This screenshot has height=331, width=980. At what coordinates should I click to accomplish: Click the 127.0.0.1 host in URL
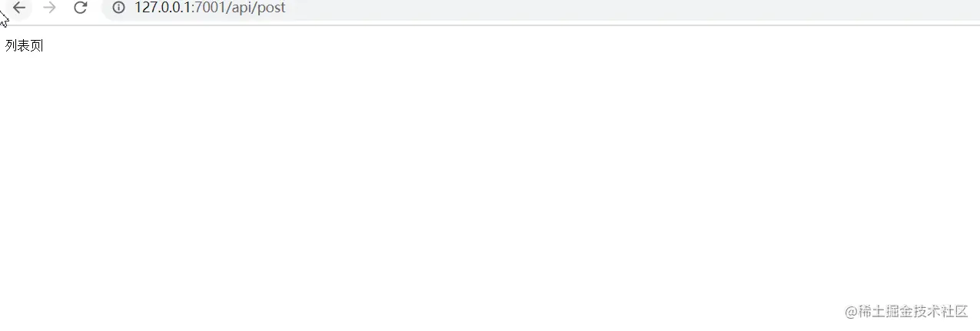pos(161,8)
